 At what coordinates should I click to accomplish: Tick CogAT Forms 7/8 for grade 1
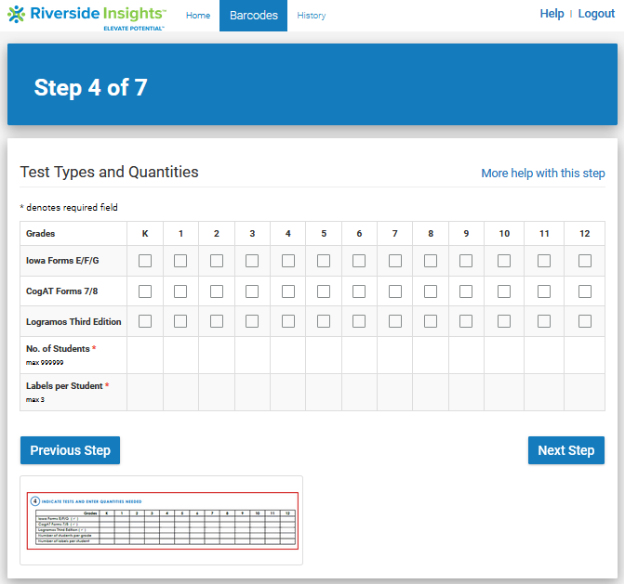point(180,291)
